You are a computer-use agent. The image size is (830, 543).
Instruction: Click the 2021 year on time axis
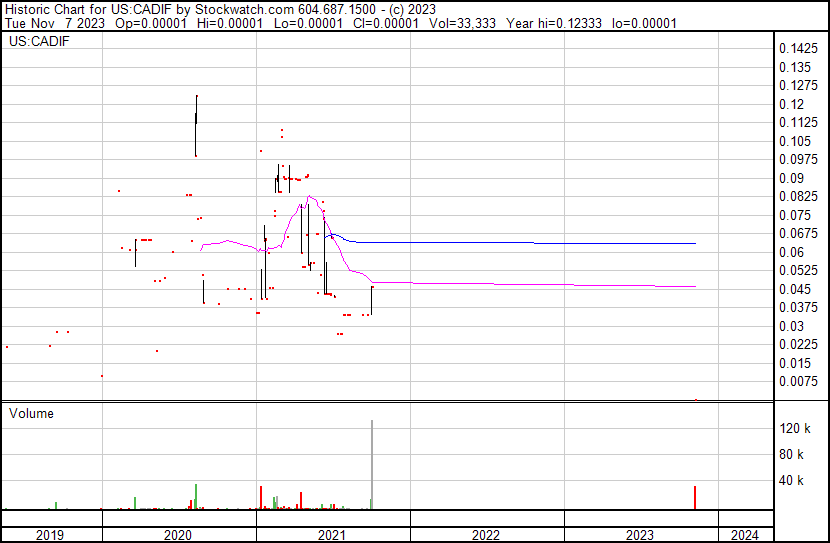point(332,535)
